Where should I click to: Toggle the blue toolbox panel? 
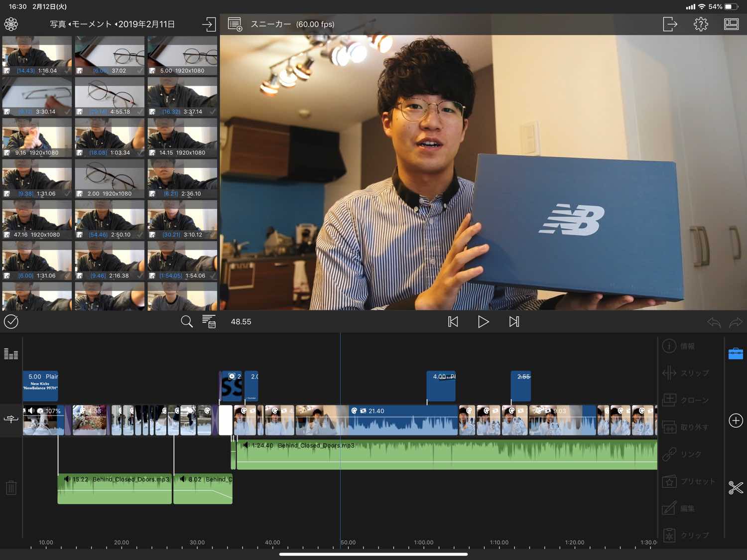(x=736, y=354)
